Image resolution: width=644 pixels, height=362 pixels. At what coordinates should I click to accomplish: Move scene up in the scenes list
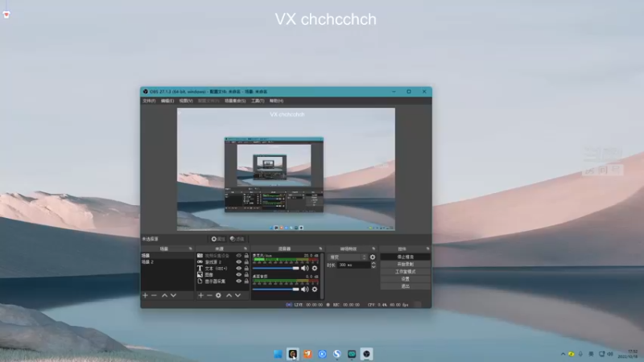(164, 295)
